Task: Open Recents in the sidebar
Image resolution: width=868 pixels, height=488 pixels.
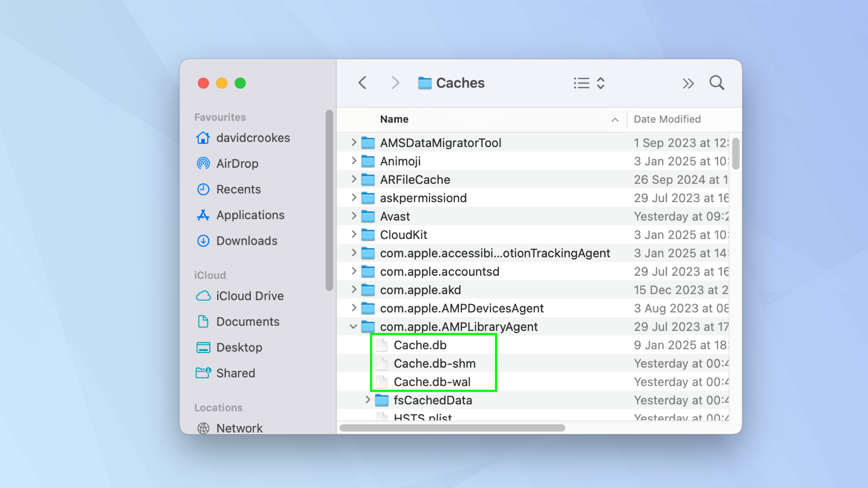Action: coord(238,189)
